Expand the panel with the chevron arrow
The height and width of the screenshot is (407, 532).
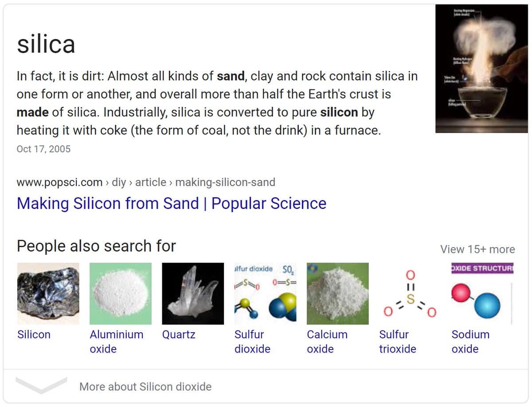click(x=41, y=386)
